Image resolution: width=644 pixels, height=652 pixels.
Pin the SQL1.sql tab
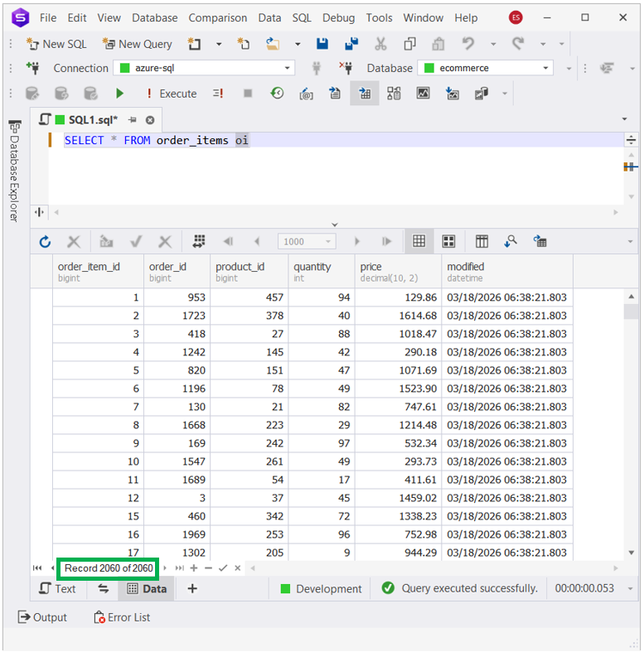133,120
